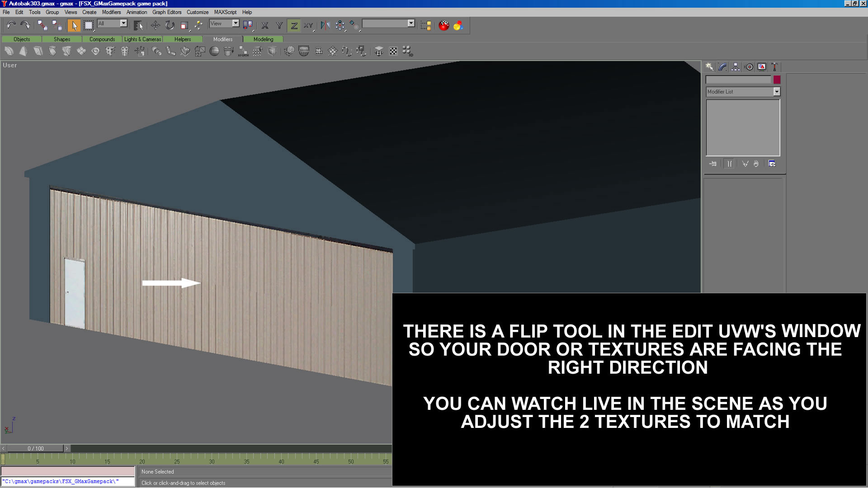
Task: Click the Select by Name icon
Action: click(x=138, y=25)
